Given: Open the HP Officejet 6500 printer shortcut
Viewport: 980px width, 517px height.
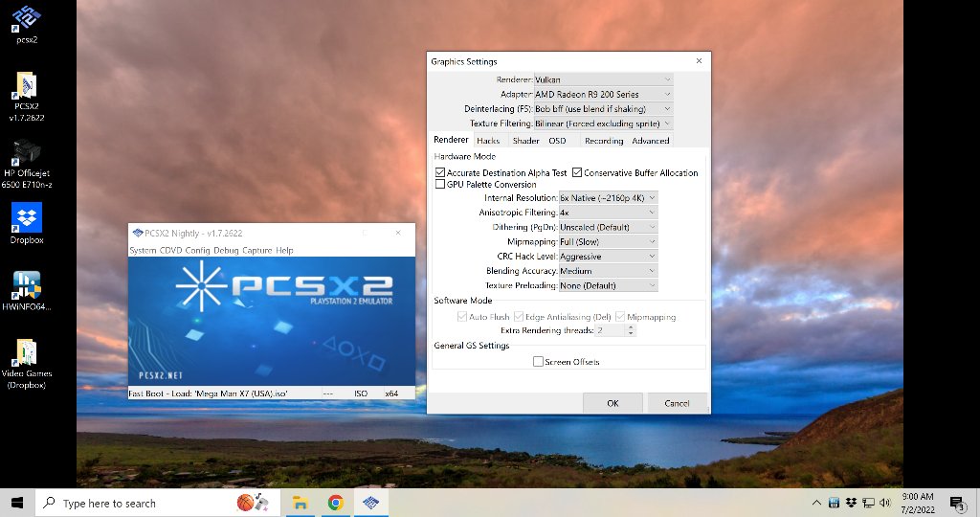Looking at the screenshot, I should 26,164.
